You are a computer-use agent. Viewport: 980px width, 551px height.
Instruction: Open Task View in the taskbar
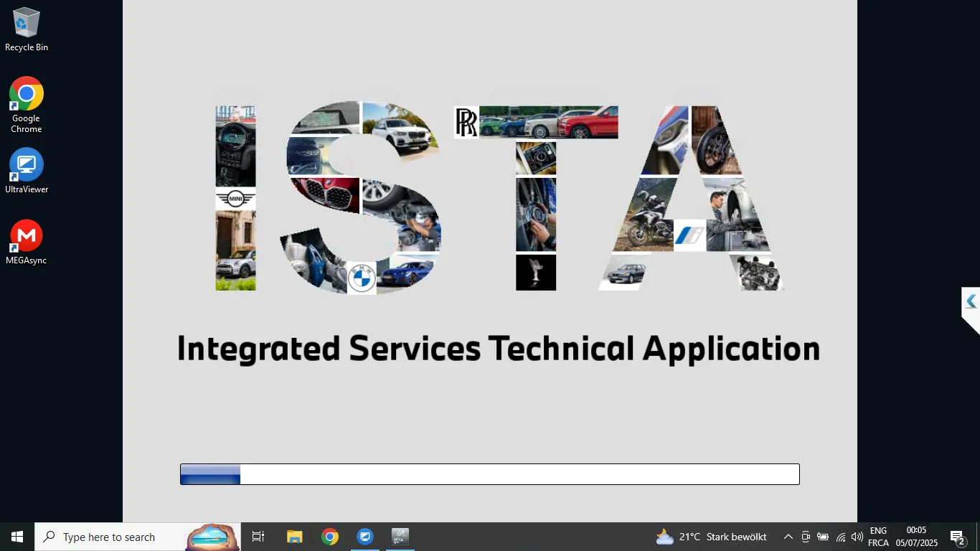point(258,537)
